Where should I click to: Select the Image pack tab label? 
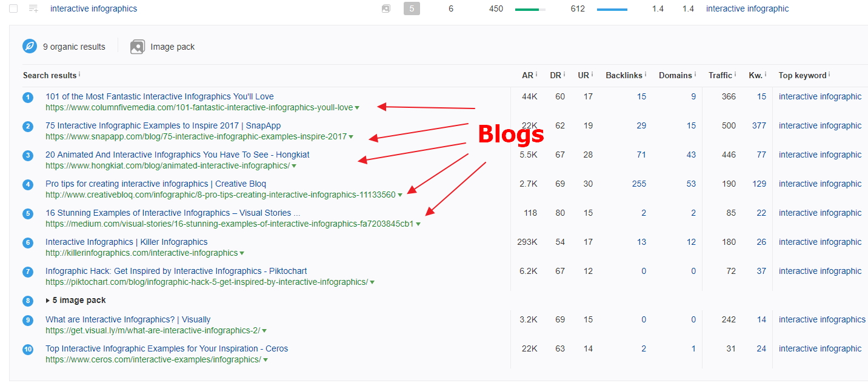tap(172, 47)
